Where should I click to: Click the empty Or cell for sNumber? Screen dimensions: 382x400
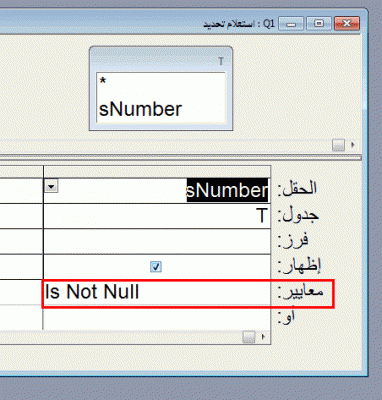(157, 317)
